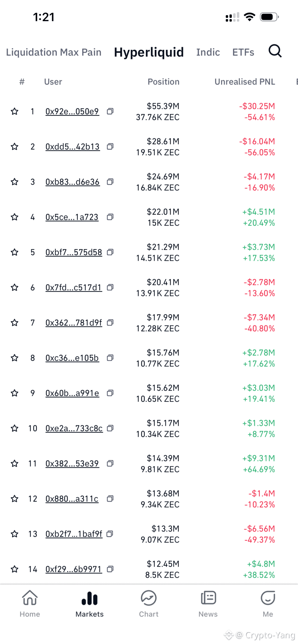Image resolution: width=298 pixels, height=644 pixels.
Task: Open wallet 0xb2f7...1baf9f link
Action: pos(74,534)
